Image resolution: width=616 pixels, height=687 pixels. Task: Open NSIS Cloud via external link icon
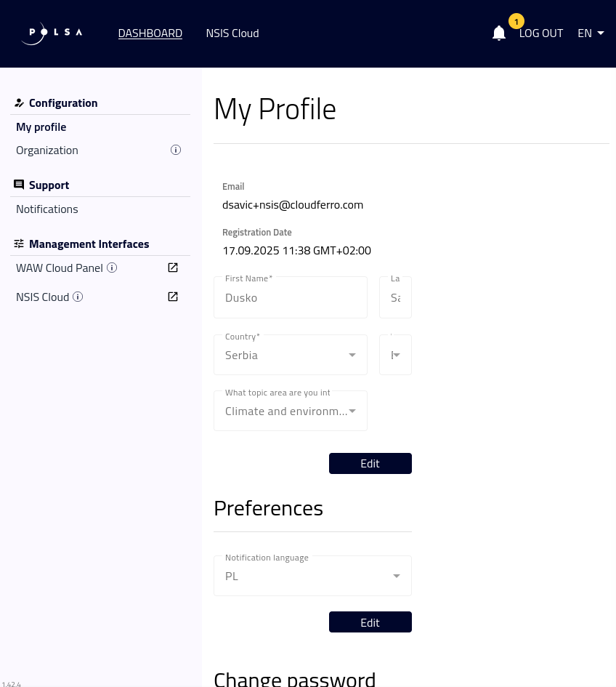173,297
